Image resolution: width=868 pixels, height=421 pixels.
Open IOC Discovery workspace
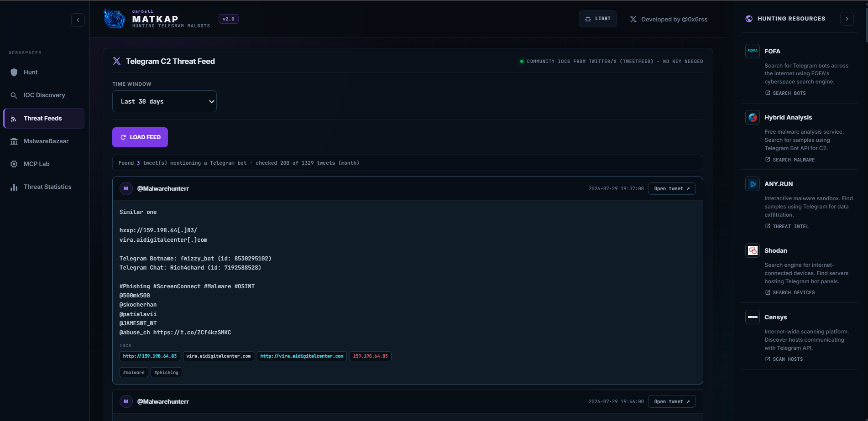[44, 95]
